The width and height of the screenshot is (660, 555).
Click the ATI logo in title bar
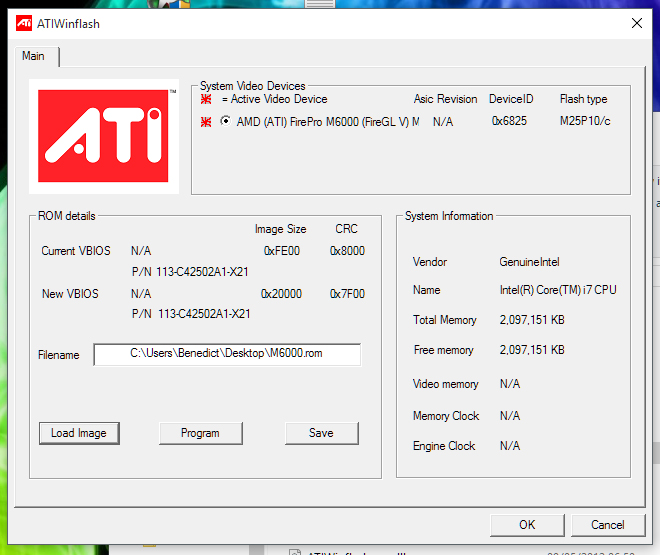(24, 23)
